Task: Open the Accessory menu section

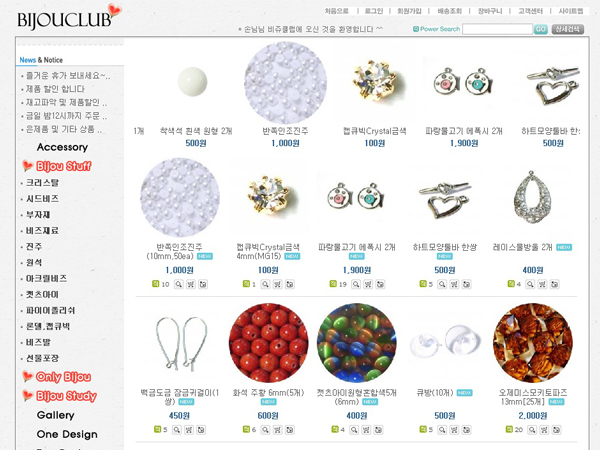Action: click(62, 147)
